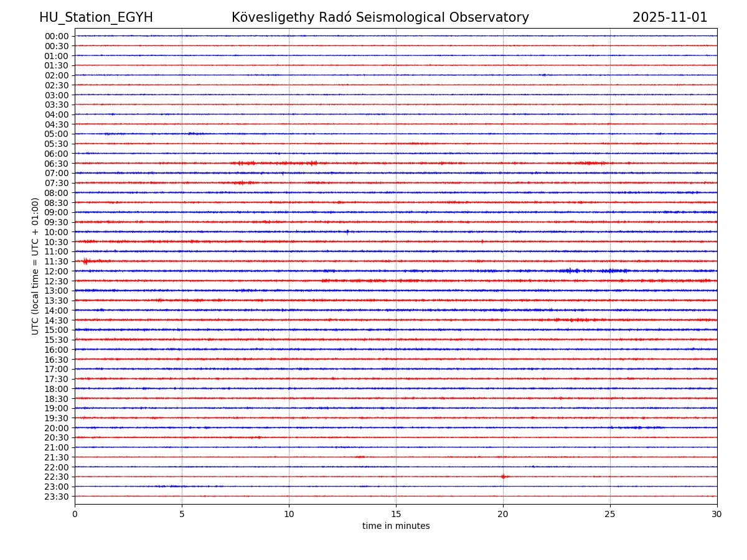
Task: Click the vertical UTC local time axis label
Action: pyautogui.click(x=35, y=266)
